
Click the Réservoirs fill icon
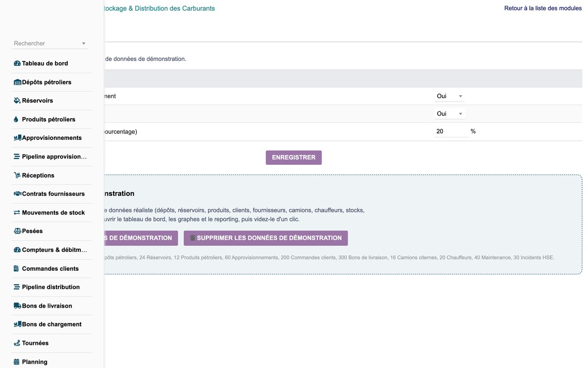[17, 101]
